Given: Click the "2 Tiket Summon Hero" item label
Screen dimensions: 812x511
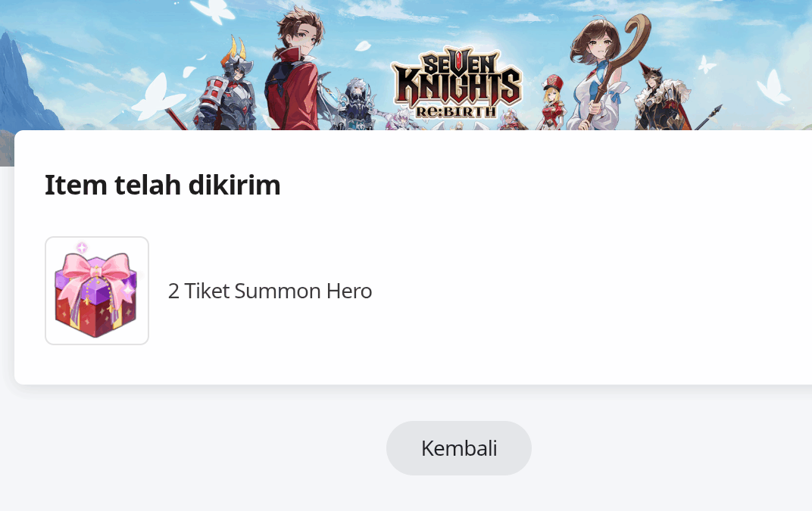Looking at the screenshot, I should tap(270, 291).
